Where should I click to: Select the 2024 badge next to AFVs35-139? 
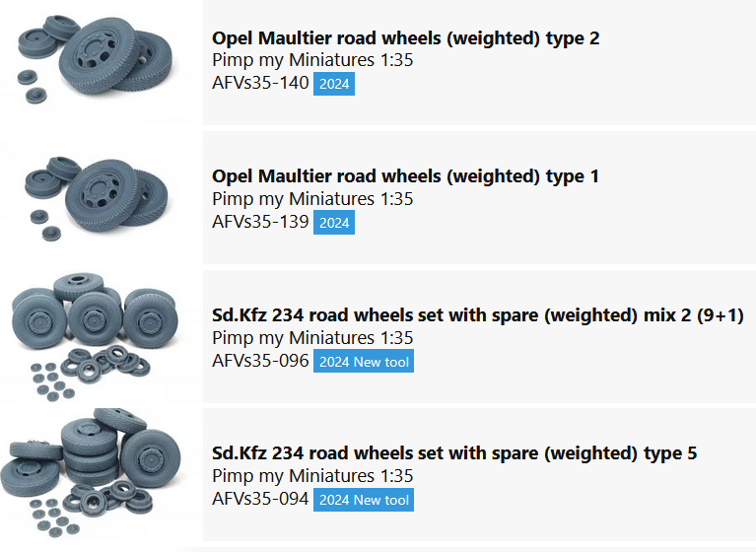coord(334,222)
